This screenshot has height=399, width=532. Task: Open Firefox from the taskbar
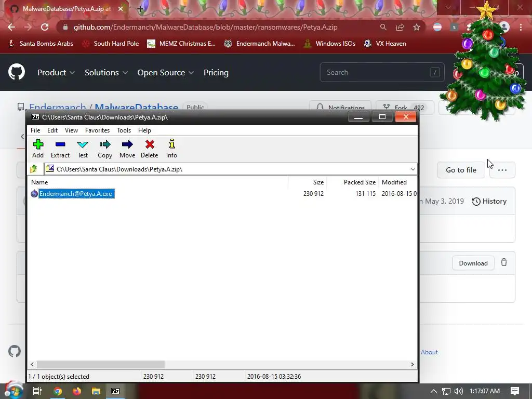(x=77, y=391)
